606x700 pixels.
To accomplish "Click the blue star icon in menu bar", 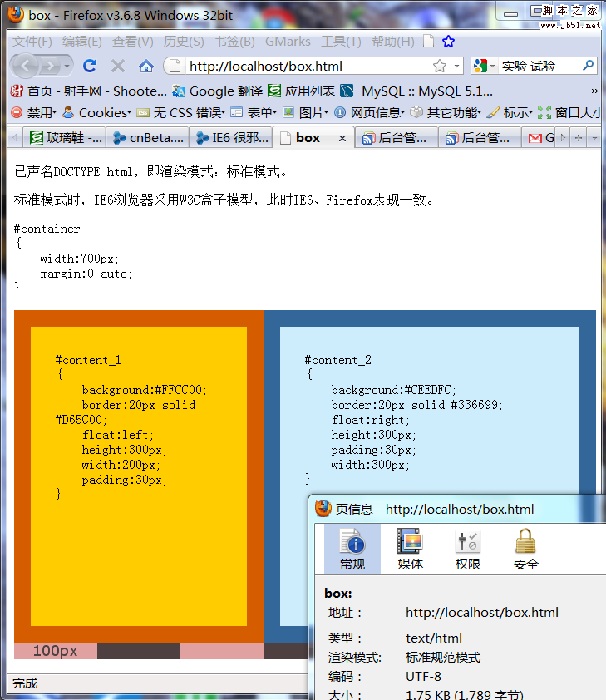I will 448,42.
